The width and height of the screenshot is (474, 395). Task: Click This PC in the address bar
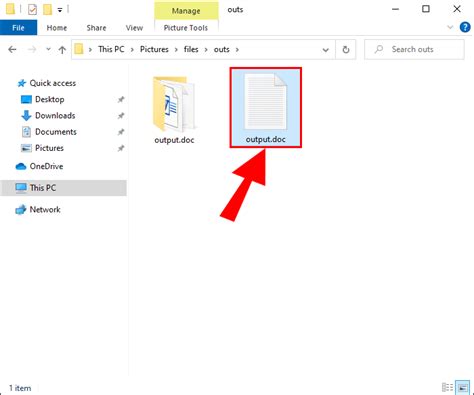coord(111,49)
